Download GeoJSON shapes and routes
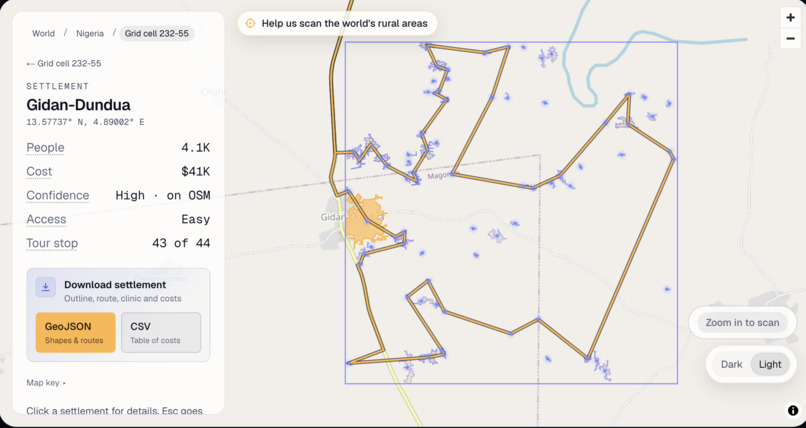Screen dimensions: 806x428 pyautogui.click(x=76, y=332)
